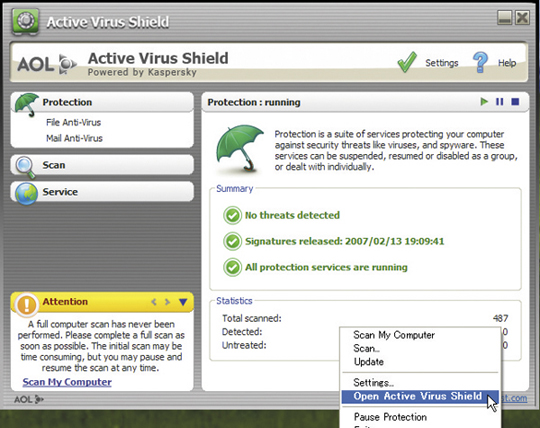
Task: Select Mail Anti-Virus under Protection
Action: point(74,138)
